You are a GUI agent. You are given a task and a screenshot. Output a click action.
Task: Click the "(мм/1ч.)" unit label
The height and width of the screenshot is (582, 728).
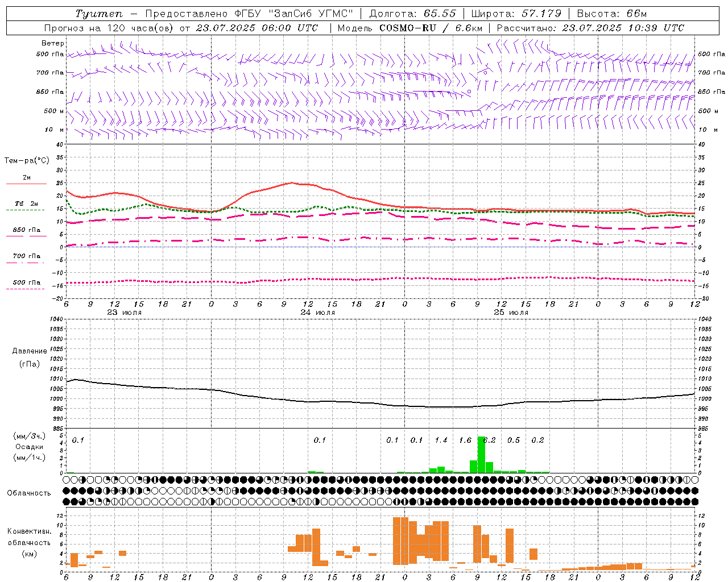tap(30, 457)
